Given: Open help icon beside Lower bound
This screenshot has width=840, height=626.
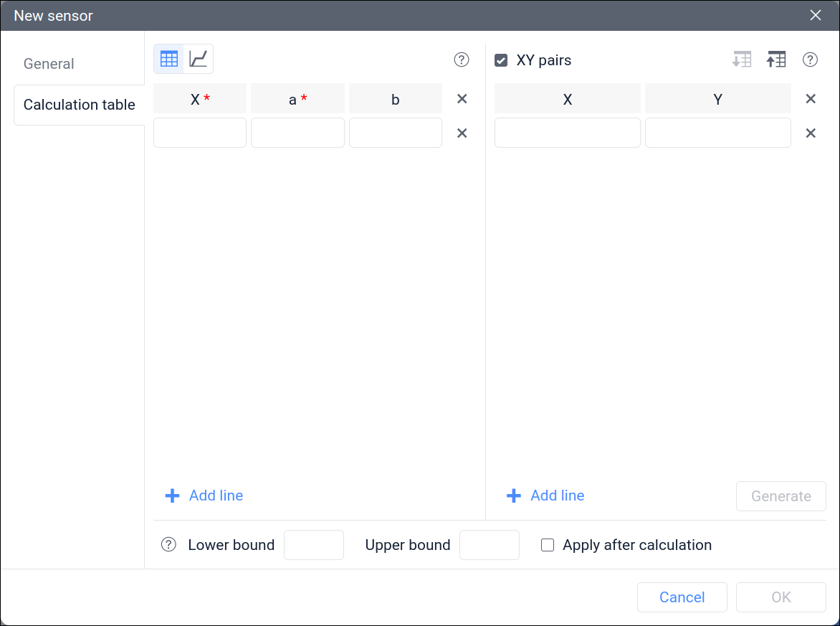Looking at the screenshot, I should (168, 545).
